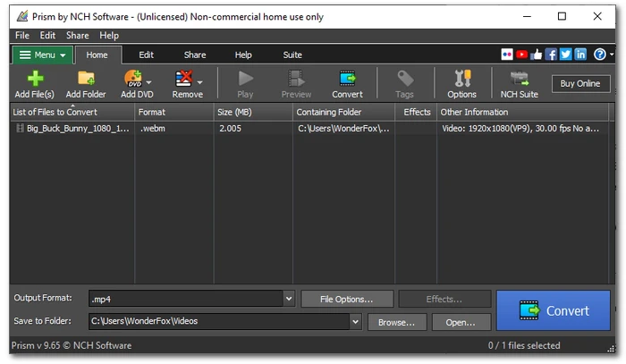Click the Twitter share icon
The image size is (626, 364).
pyautogui.click(x=566, y=55)
